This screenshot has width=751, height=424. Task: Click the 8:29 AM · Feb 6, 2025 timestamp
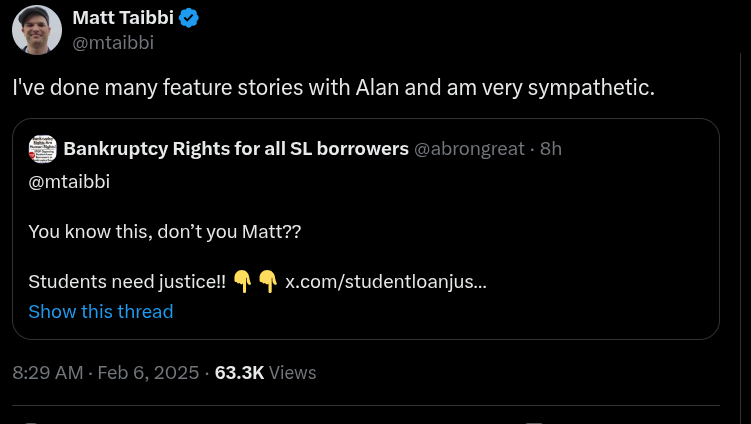106,373
